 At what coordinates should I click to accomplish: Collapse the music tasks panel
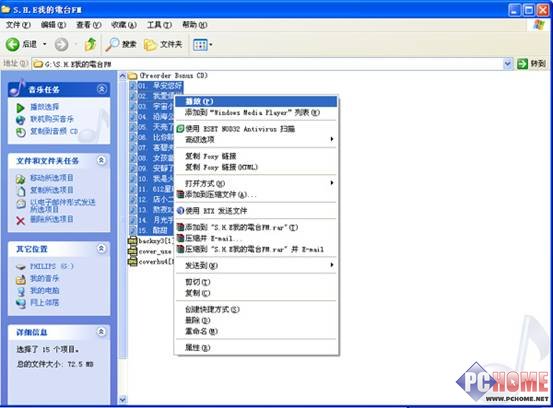point(102,89)
